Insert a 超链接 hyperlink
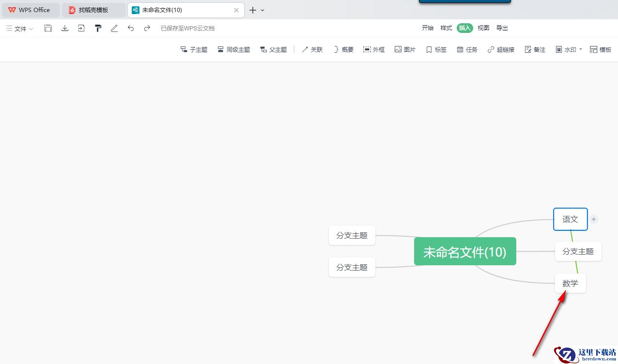618x364 pixels. (501, 49)
